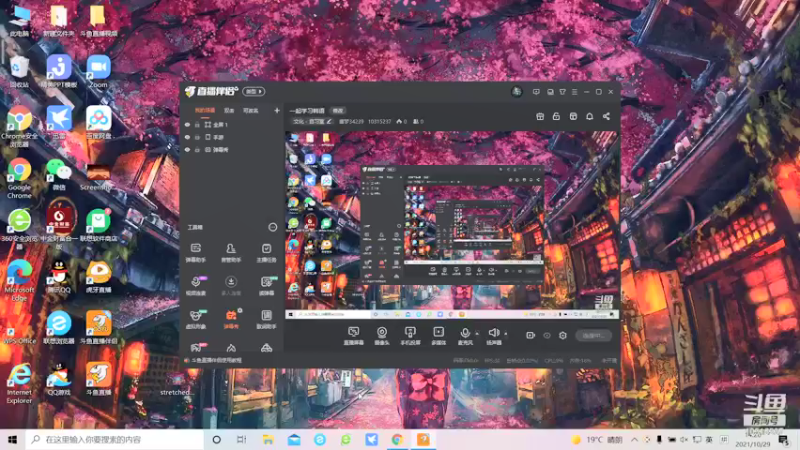Toggle preview eye icon in bottom bar
800x450 pixels.
pyautogui.click(x=547, y=335)
